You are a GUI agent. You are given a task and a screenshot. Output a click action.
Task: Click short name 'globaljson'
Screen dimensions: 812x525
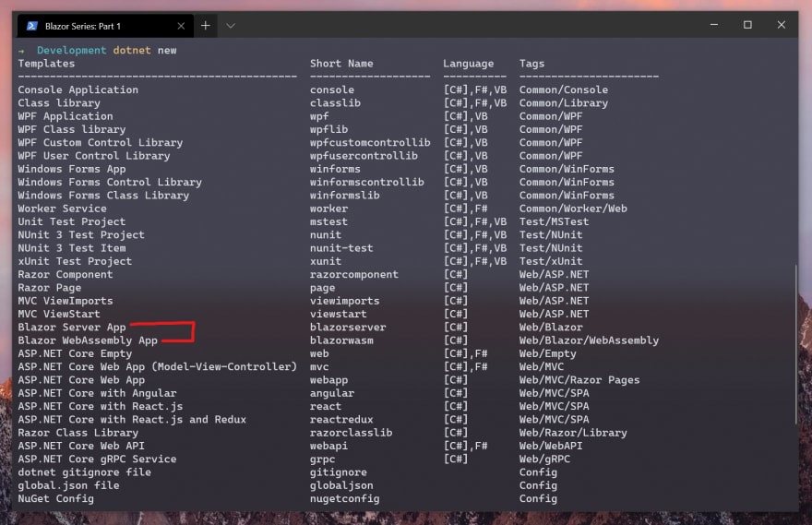click(341, 485)
